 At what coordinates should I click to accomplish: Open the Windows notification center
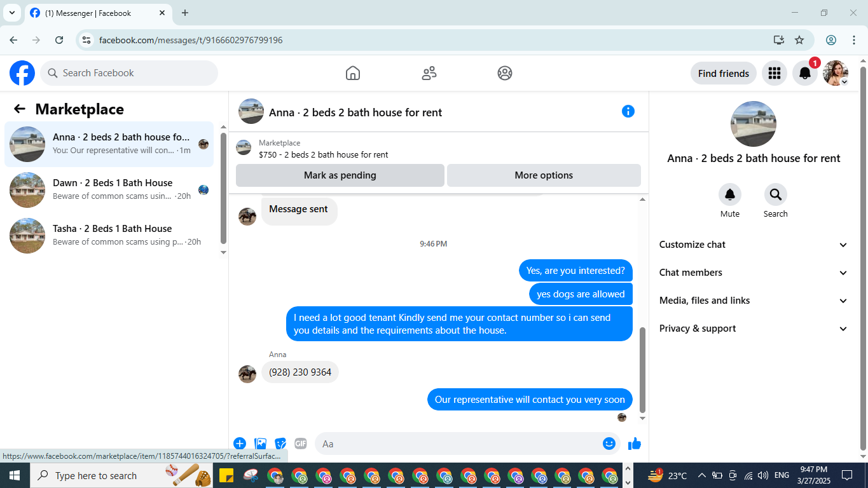pos(847,475)
